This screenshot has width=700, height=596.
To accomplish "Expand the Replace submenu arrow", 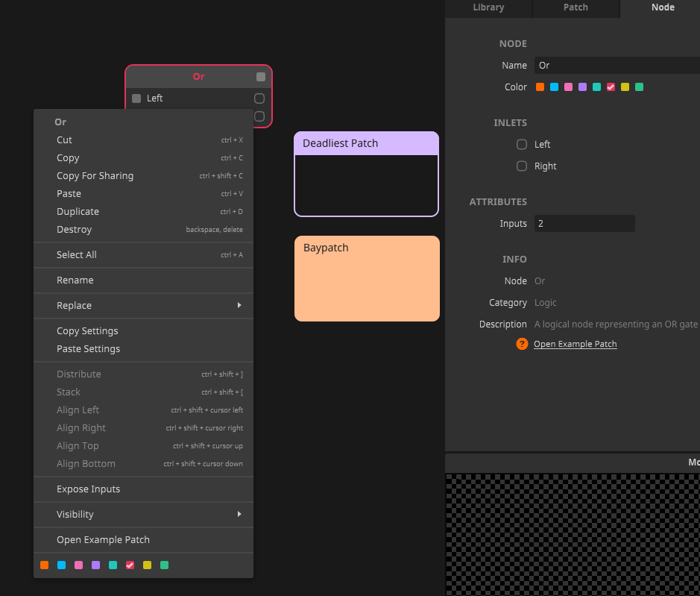I will click(239, 305).
